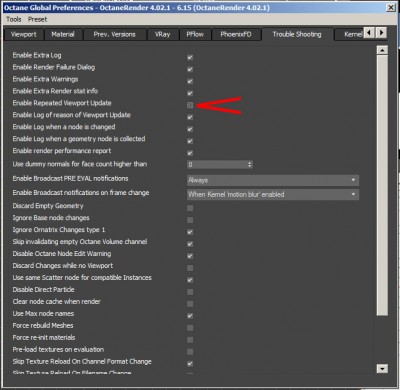
Task: Click the 'Discard Empty Geometry' label
Action: pos(48,206)
